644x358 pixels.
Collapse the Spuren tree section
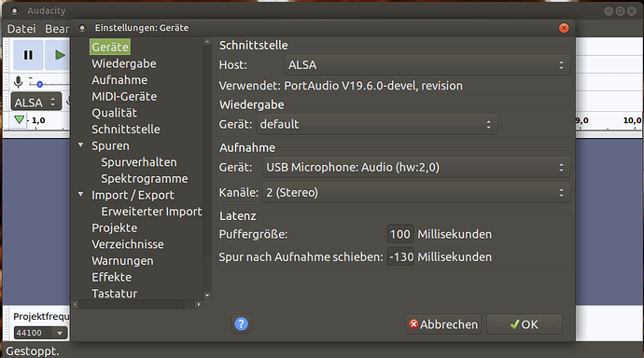(x=81, y=145)
